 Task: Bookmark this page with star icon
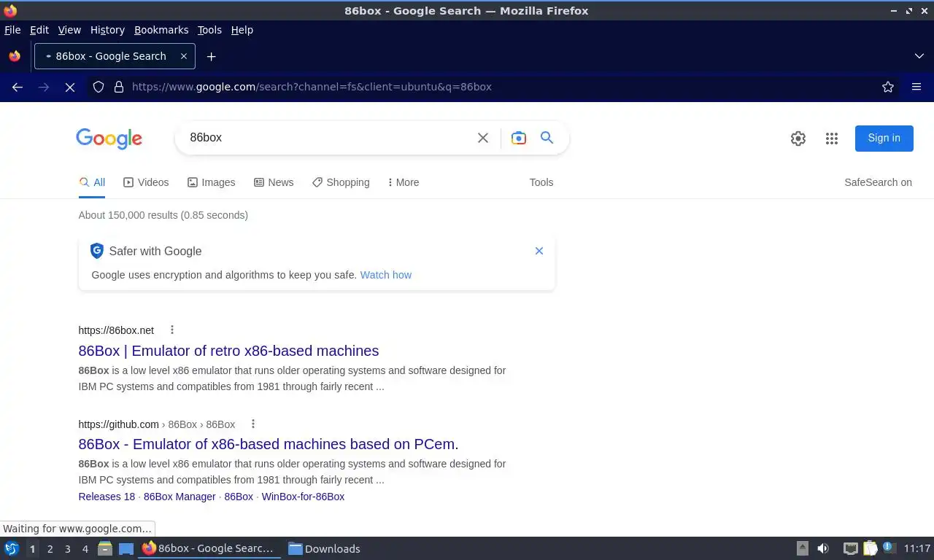[x=888, y=87]
